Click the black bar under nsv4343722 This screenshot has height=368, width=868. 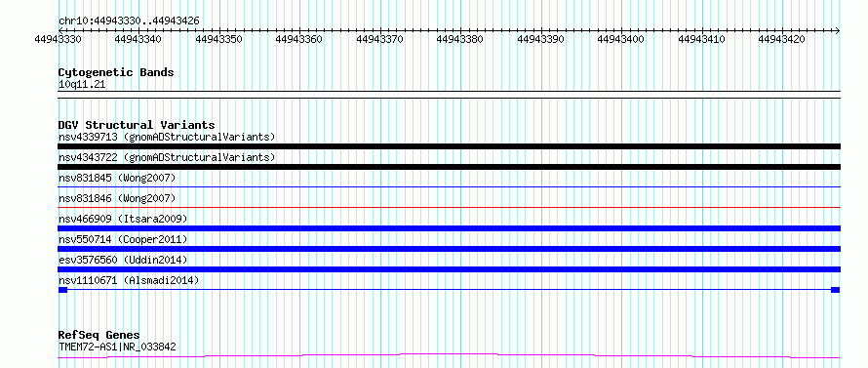(449, 167)
